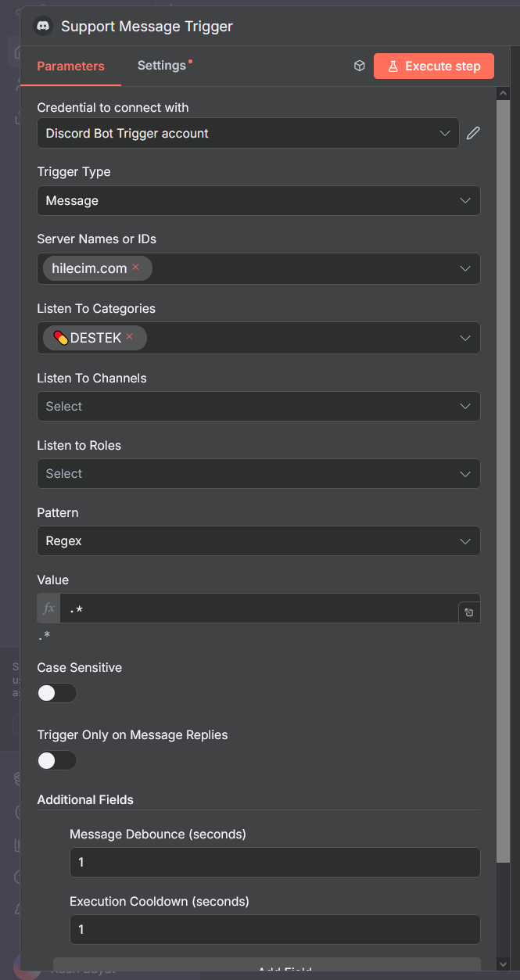Remove the hilecim.com server tag

click(136, 267)
